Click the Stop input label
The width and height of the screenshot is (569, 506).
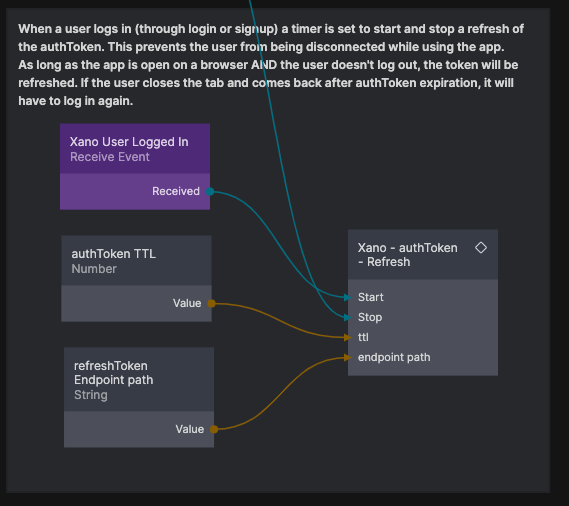coord(370,317)
